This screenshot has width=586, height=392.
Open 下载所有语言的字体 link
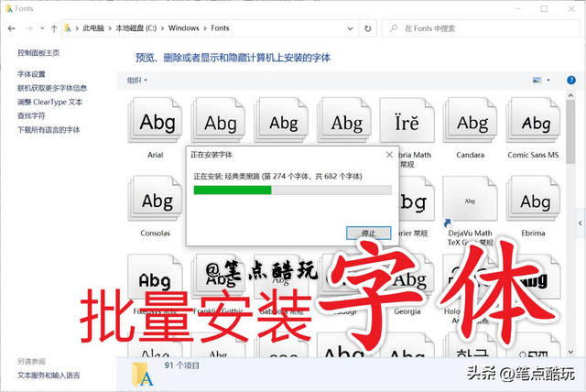(49, 130)
